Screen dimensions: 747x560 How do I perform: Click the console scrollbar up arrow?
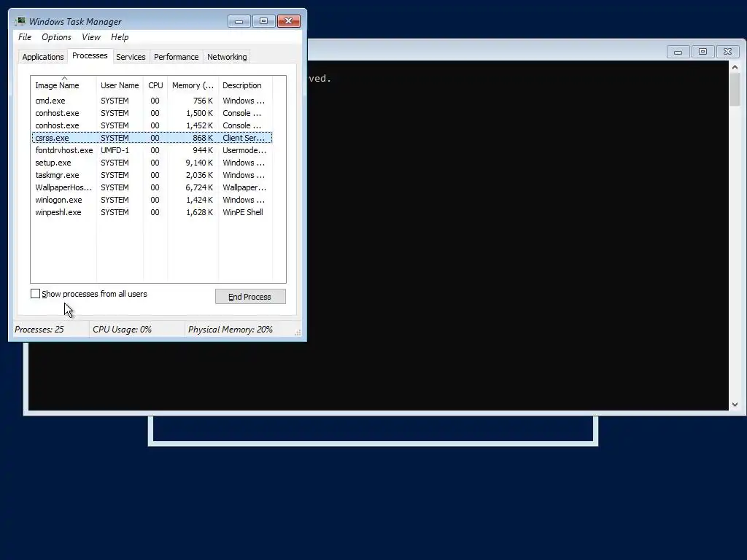pyautogui.click(x=735, y=67)
